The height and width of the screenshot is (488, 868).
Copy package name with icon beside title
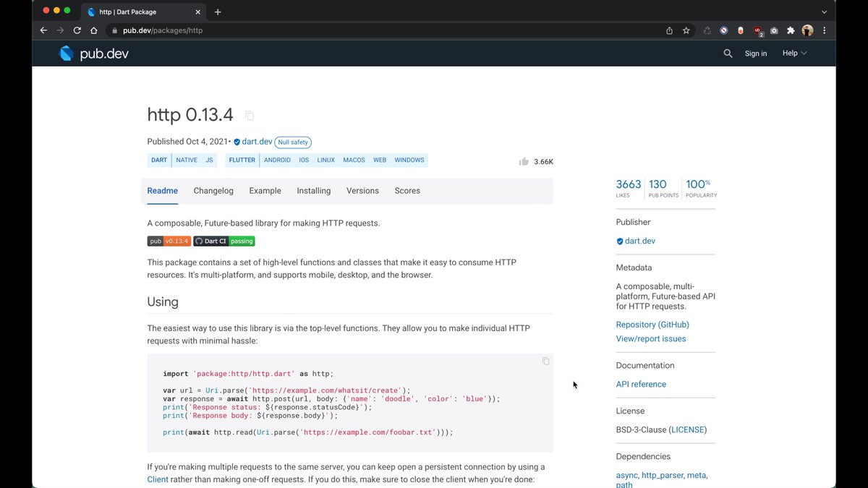[250, 116]
